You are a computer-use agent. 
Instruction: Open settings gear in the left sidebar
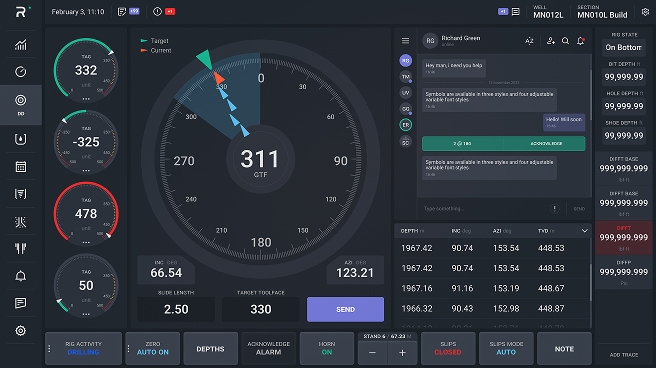coord(20,331)
